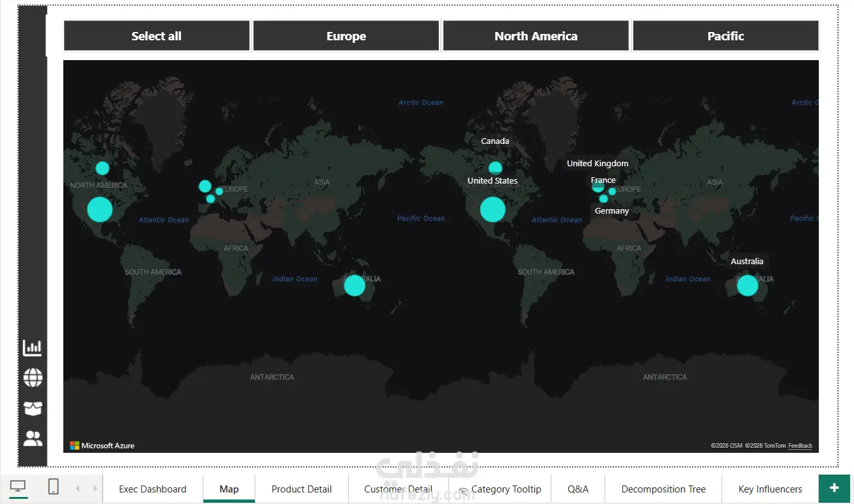
Task: Open the Decomposition Tree page tab
Action: tap(663, 489)
